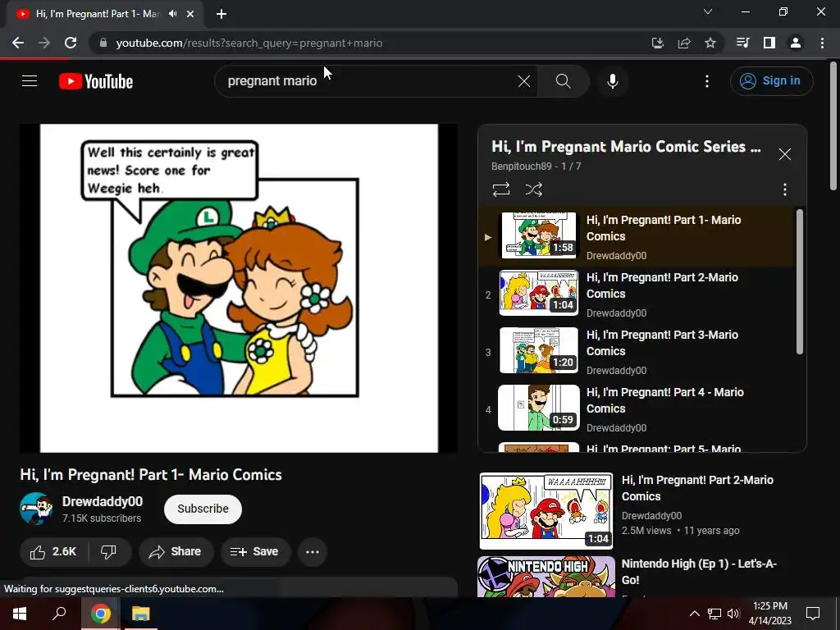Open Chrome profile icon
The width and height of the screenshot is (840, 630).
(x=796, y=43)
